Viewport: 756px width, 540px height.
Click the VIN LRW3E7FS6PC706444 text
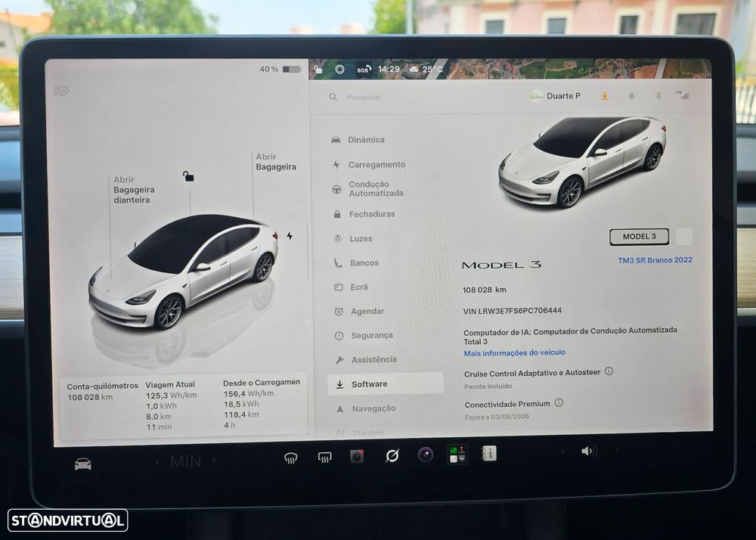(x=512, y=311)
